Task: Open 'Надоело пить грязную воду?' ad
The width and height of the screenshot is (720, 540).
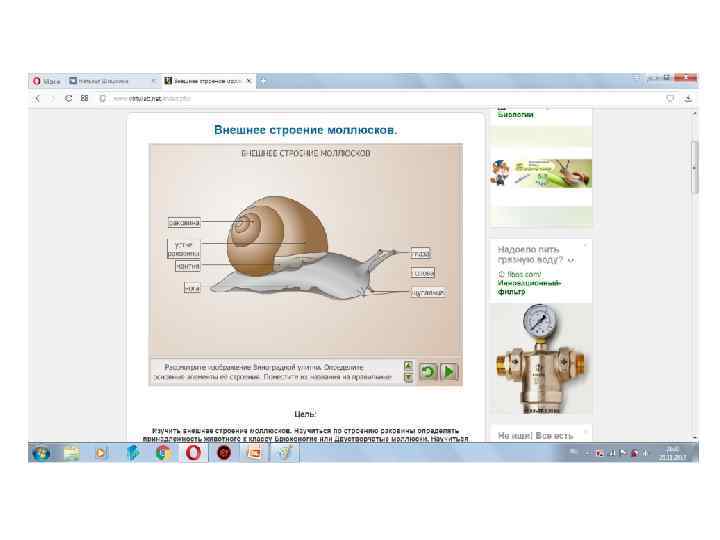Action: point(530,254)
